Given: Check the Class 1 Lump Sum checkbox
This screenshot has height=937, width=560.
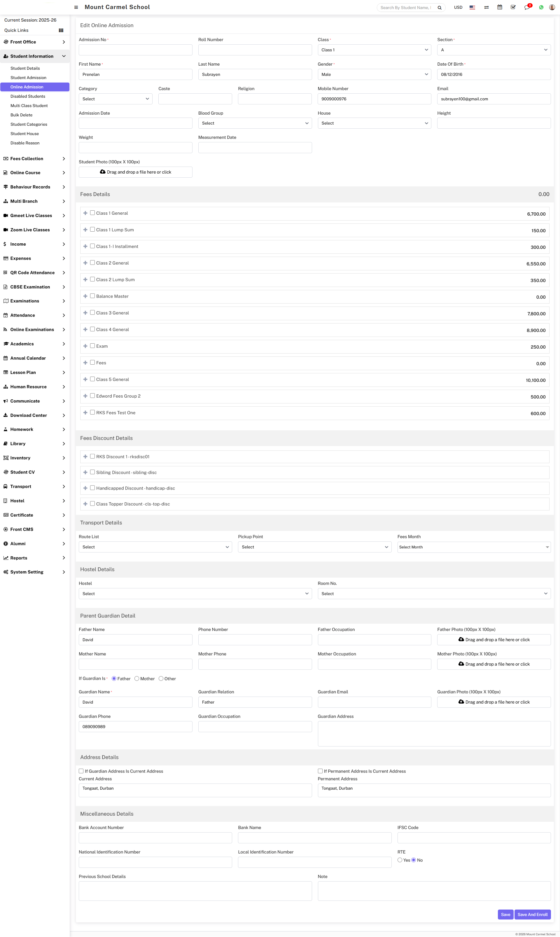Looking at the screenshot, I should click(92, 230).
